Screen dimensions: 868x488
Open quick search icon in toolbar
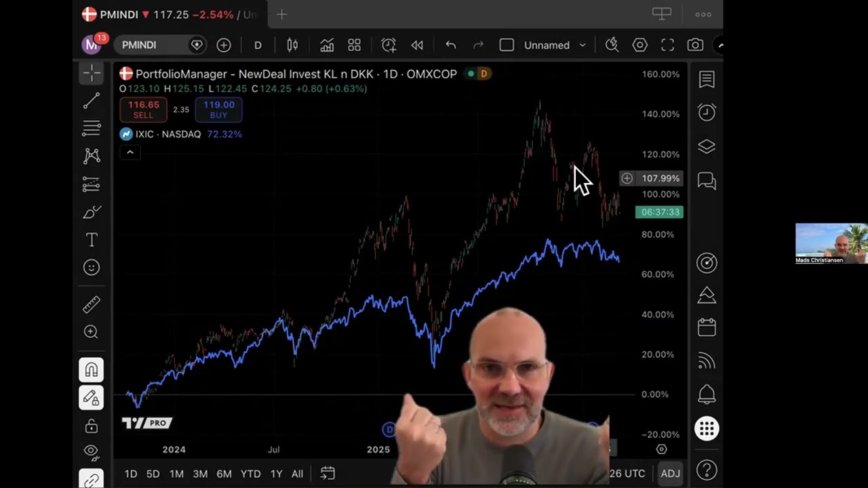pyautogui.click(x=612, y=45)
